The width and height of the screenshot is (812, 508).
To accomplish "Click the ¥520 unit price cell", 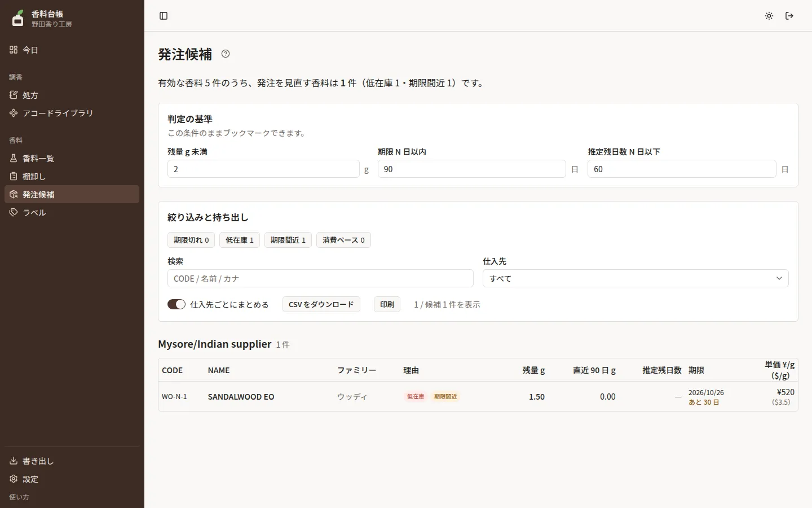I will 785,392.
